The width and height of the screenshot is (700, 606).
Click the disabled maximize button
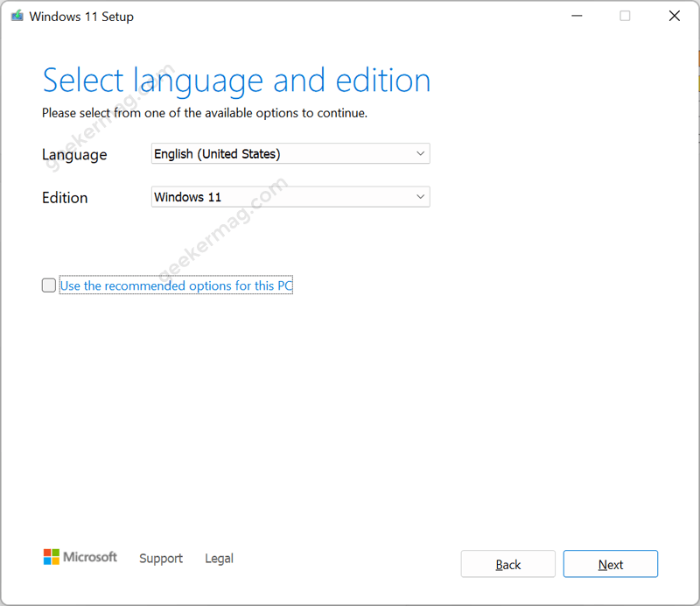[x=625, y=16]
